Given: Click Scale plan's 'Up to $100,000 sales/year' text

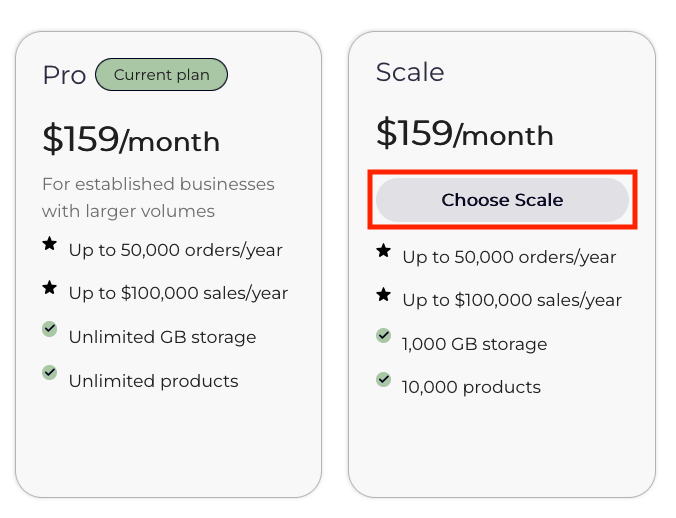Looking at the screenshot, I should pyautogui.click(x=511, y=300).
